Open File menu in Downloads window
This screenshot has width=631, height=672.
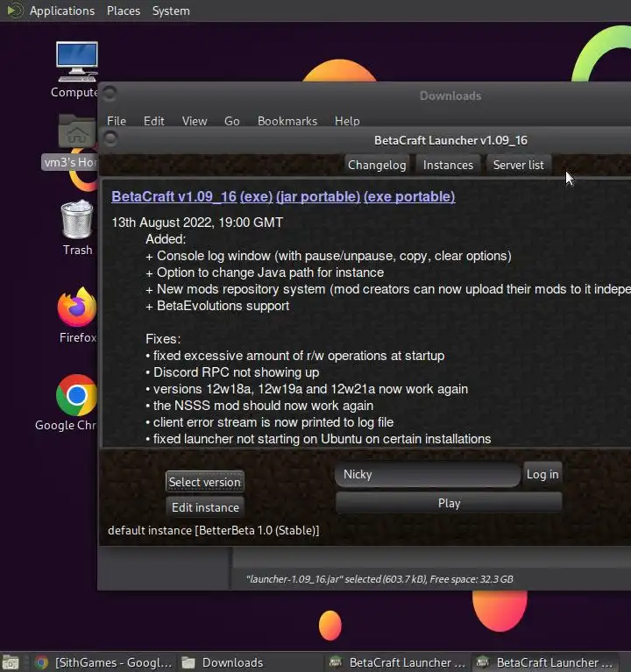117,121
